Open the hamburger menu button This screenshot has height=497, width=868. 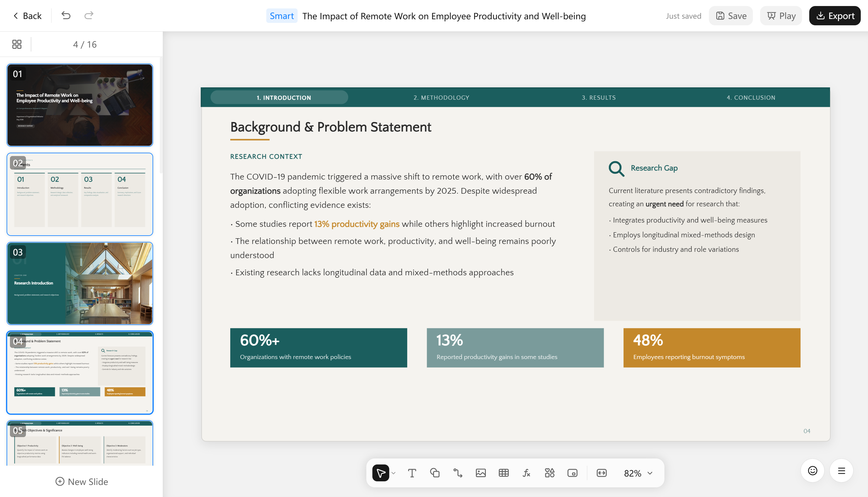pos(841,471)
